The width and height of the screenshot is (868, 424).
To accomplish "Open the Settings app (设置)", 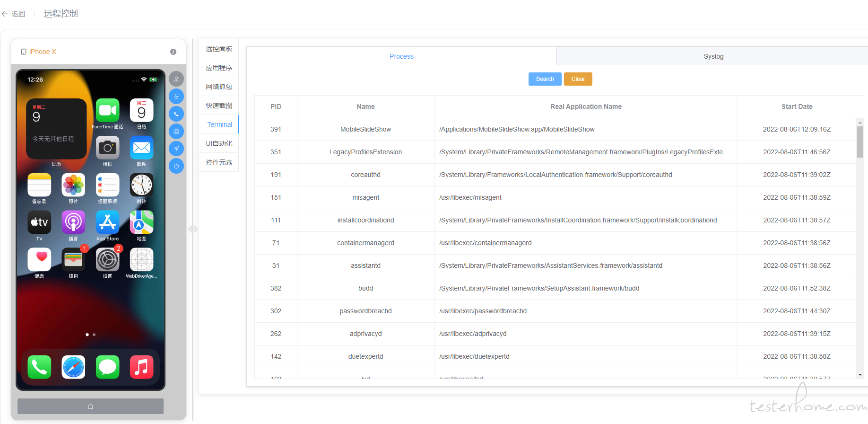I will 107,260.
